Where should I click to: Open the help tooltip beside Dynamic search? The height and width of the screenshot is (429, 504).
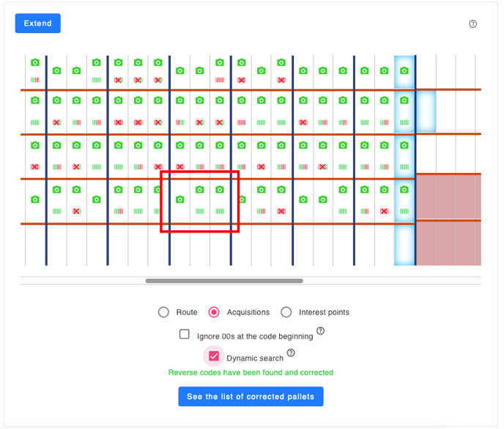tap(291, 353)
